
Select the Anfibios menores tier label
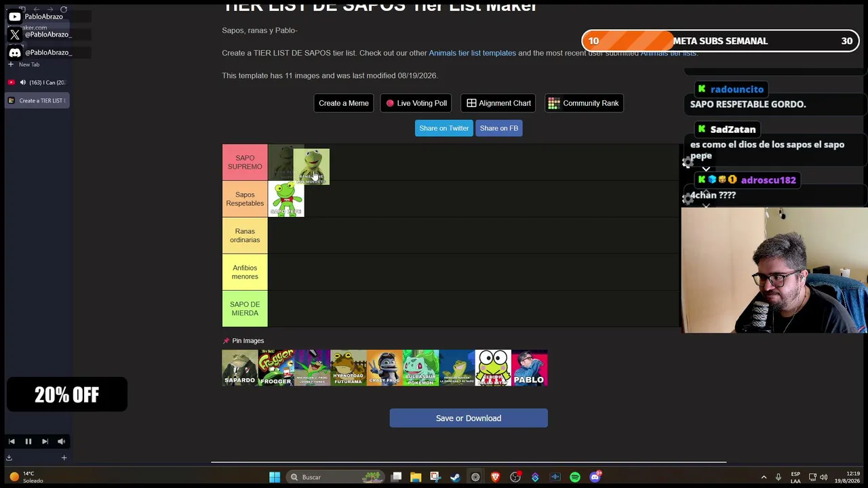[x=245, y=272]
